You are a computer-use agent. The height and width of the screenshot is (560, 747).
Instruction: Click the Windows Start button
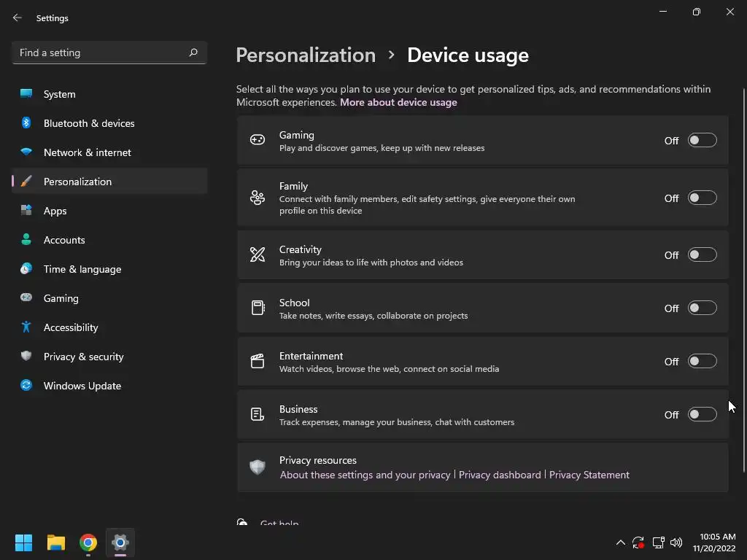23,542
